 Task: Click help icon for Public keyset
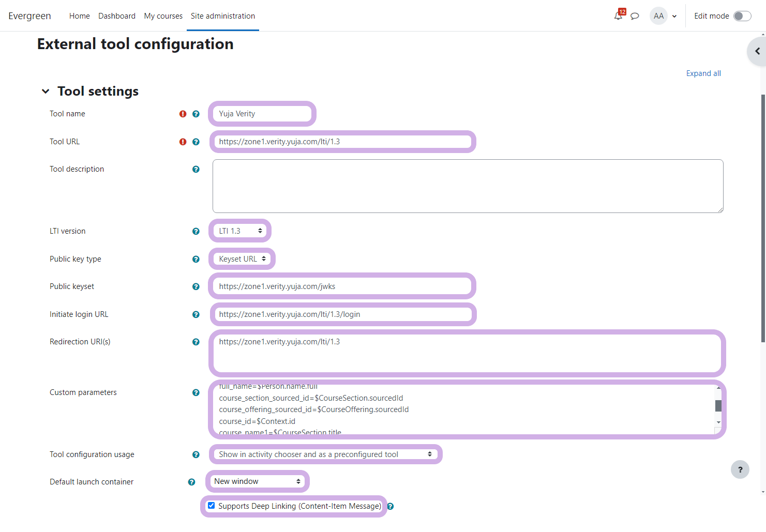196,286
